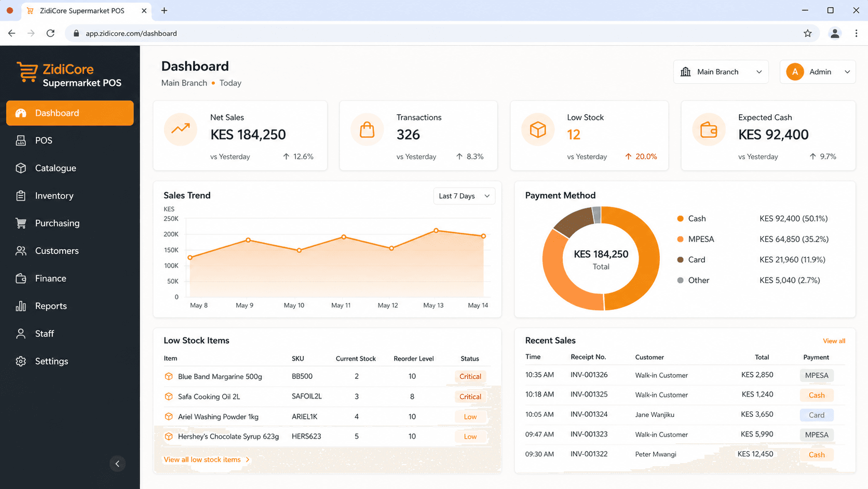
Task: Close the ZidiCore browser tab
Action: click(144, 10)
